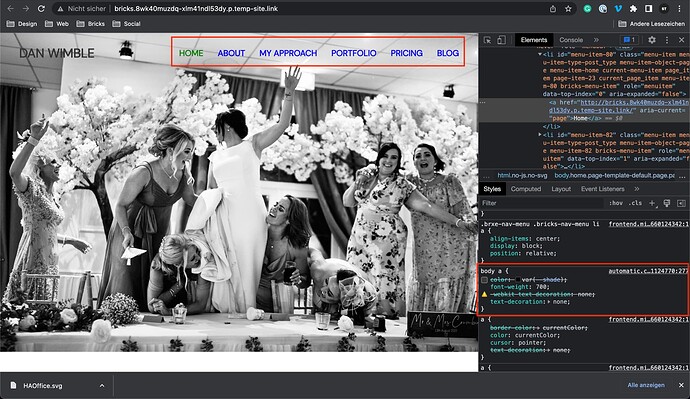The width and height of the screenshot is (690, 399).
Task: Click the Styles Filter input field
Action: (x=541, y=203)
